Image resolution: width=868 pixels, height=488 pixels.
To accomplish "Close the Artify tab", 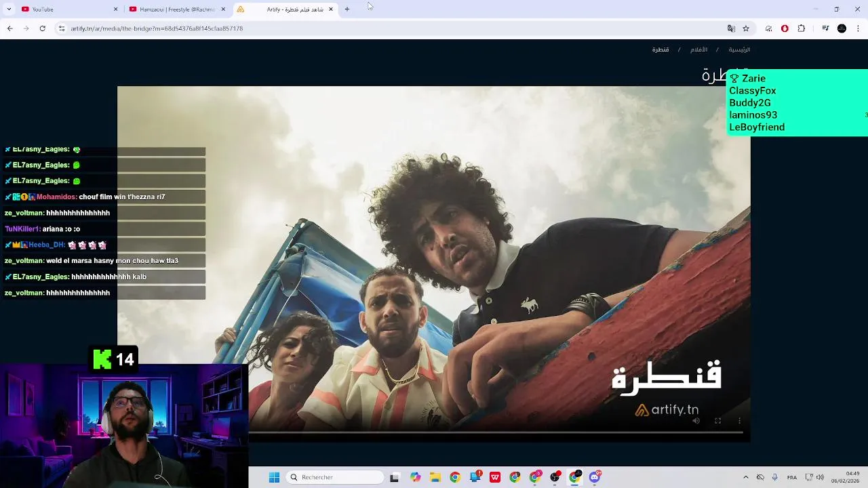I will 331,9.
